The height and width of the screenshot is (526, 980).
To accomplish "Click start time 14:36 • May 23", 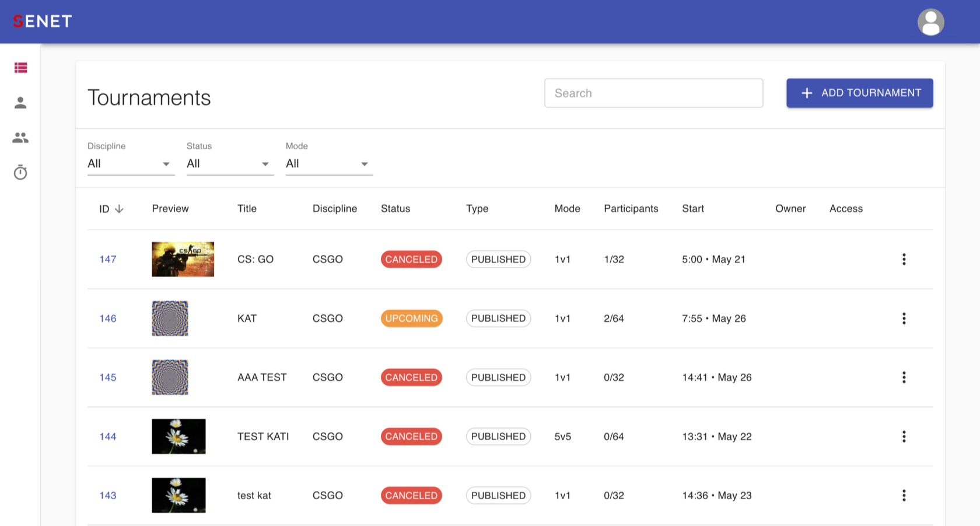I will tap(717, 495).
